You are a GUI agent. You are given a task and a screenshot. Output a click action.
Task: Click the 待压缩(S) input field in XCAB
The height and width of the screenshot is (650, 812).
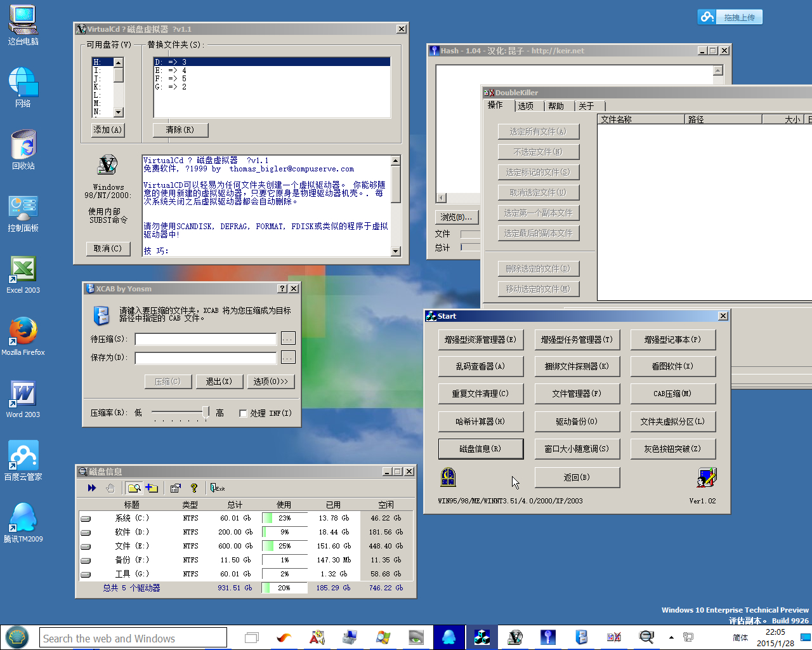click(206, 339)
